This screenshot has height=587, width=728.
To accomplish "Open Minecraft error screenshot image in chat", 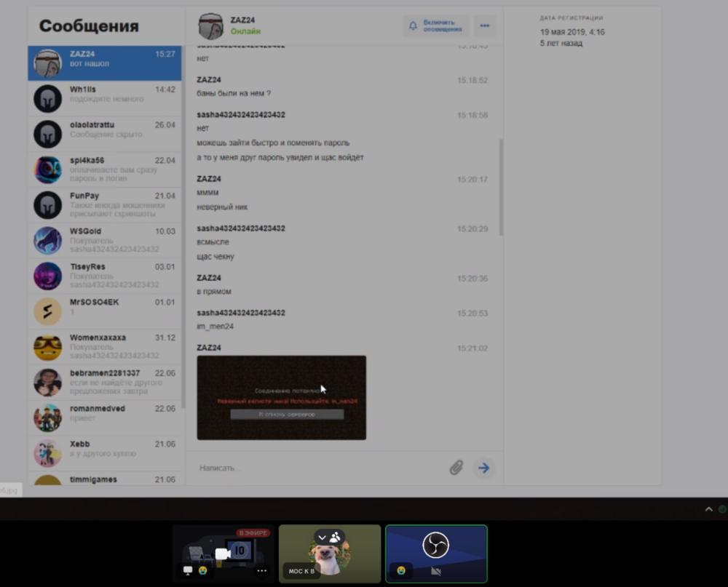I will (281, 398).
